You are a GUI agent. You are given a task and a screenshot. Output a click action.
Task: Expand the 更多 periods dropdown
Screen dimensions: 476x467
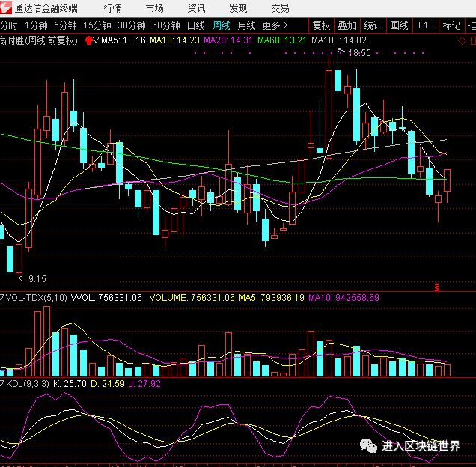[275, 25]
